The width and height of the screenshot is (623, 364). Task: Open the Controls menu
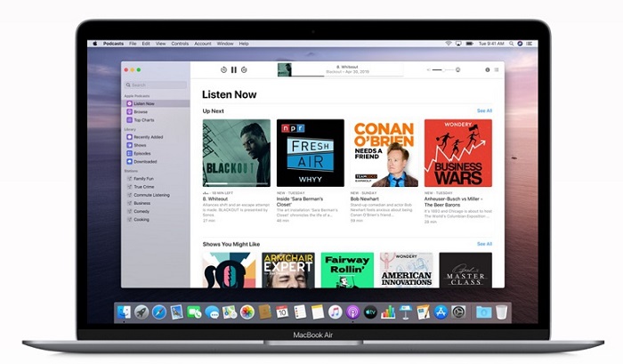click(x=180, y=44)
